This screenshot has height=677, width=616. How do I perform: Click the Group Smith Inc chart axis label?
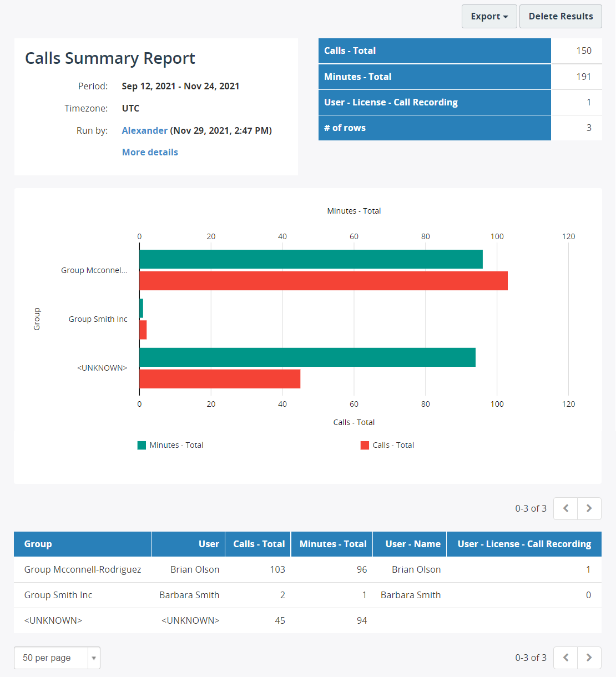click(98, 319)
